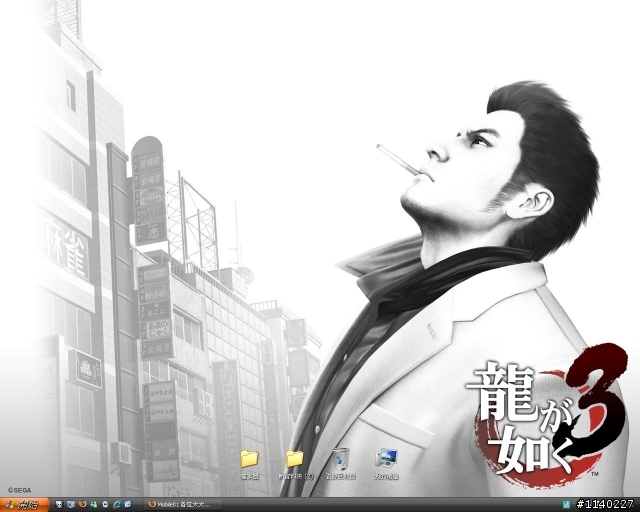This screenshot has width=640, height=512.
Task: Launch the skull icon in Quick Launch
Action: click(x=60, y=505)
